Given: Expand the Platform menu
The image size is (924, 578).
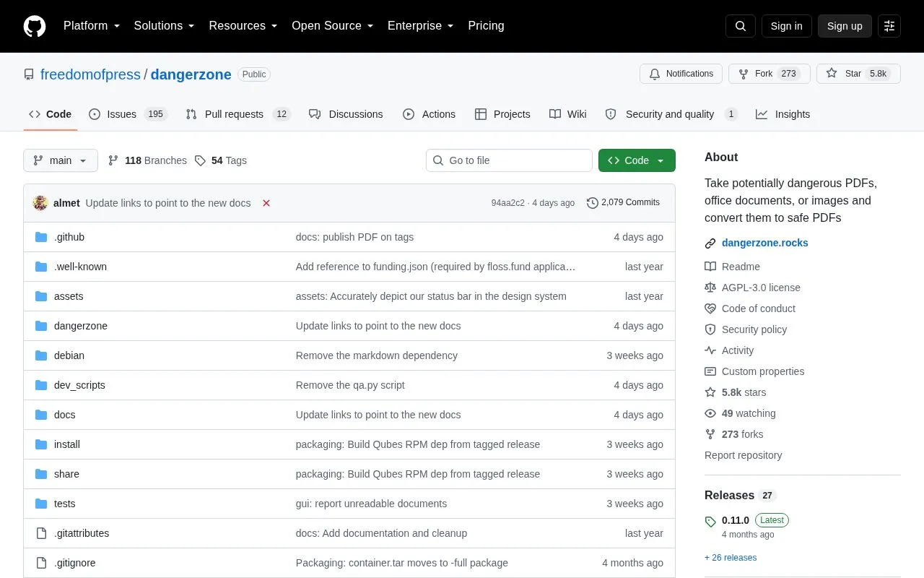Looking at the screenshot, I should click(92, 26).
